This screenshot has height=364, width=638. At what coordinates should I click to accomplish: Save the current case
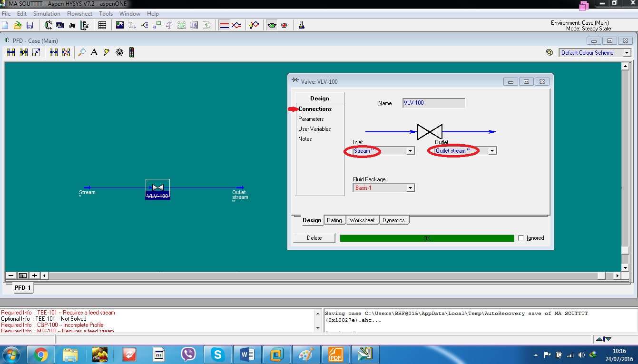coord(30,25)
